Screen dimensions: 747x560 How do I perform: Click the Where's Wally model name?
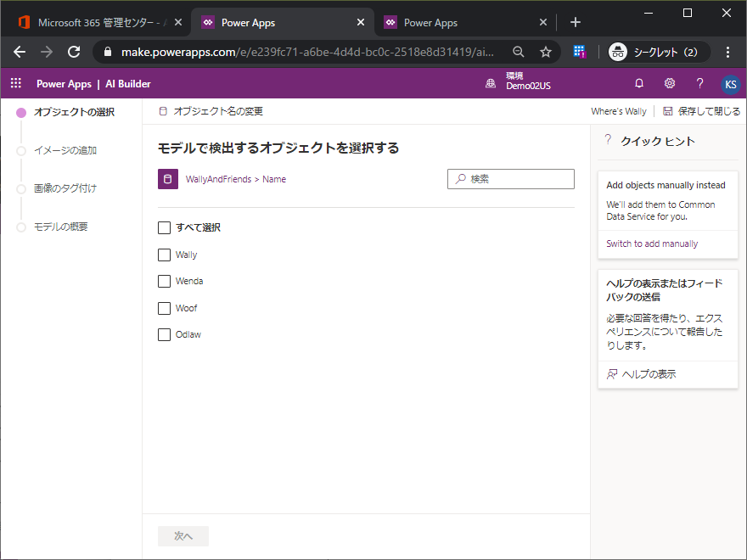coord(618,111)
